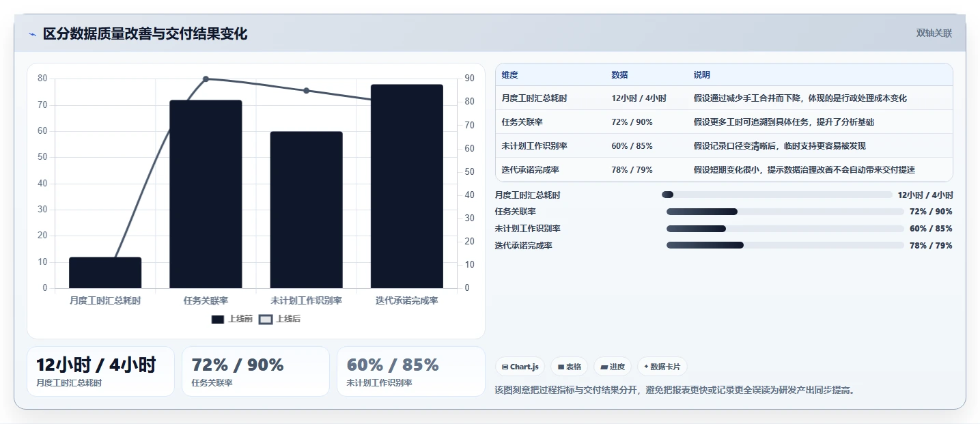Click the x-axis label 月度工时汇总耗时
Viewport: 980px width, 424px height.
pos(105,301)
